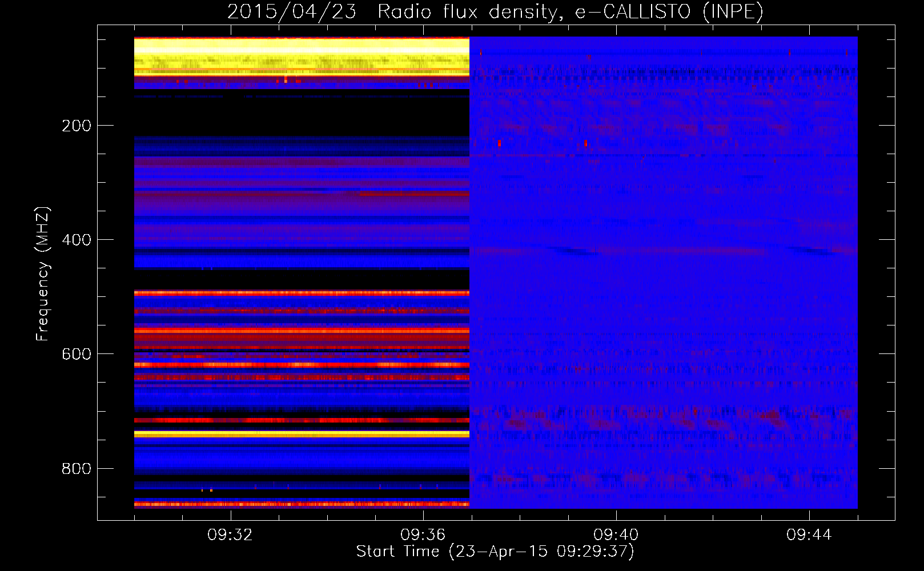Image resolution: width=924 pixels, height=571 pixels.
Task: Click the 09:36 time tick label
Action: (423, 535)
